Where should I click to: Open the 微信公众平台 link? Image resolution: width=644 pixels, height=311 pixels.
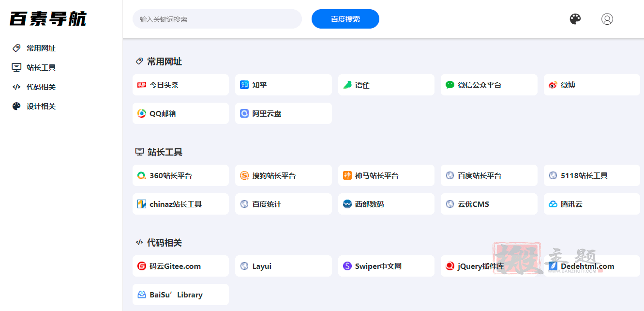click(x=489, y=85)
